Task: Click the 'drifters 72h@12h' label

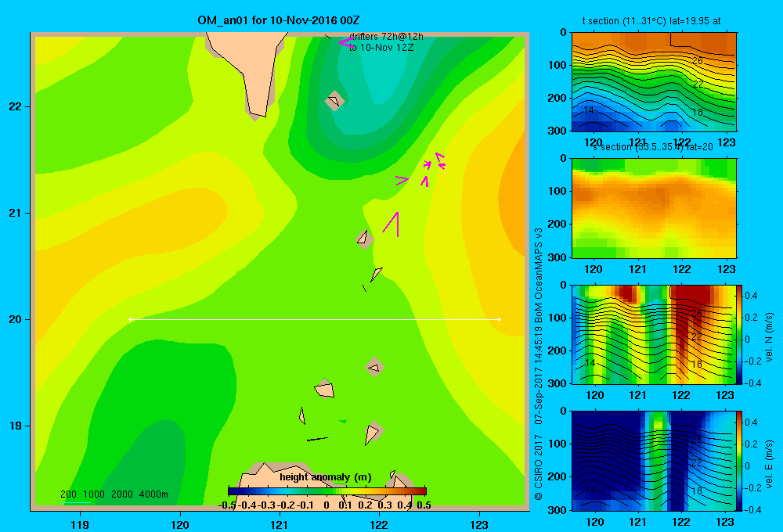Action: tap(386, 37)
